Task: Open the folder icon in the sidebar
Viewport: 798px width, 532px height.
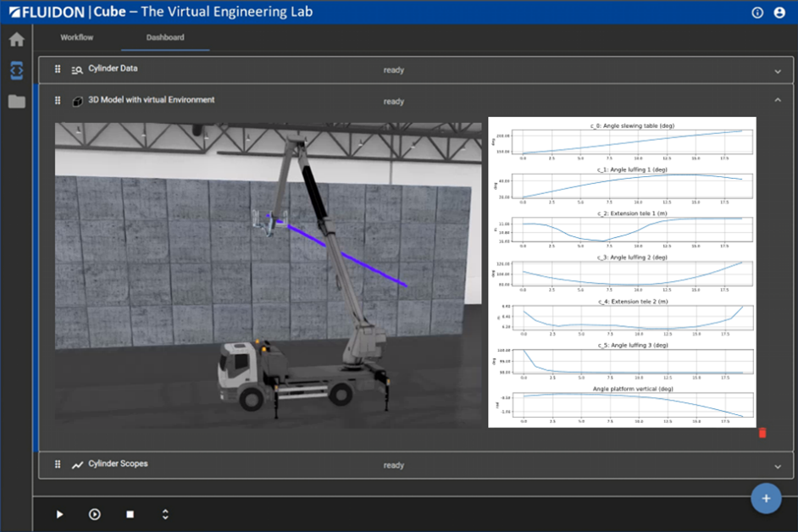Action: pos(17,102)
